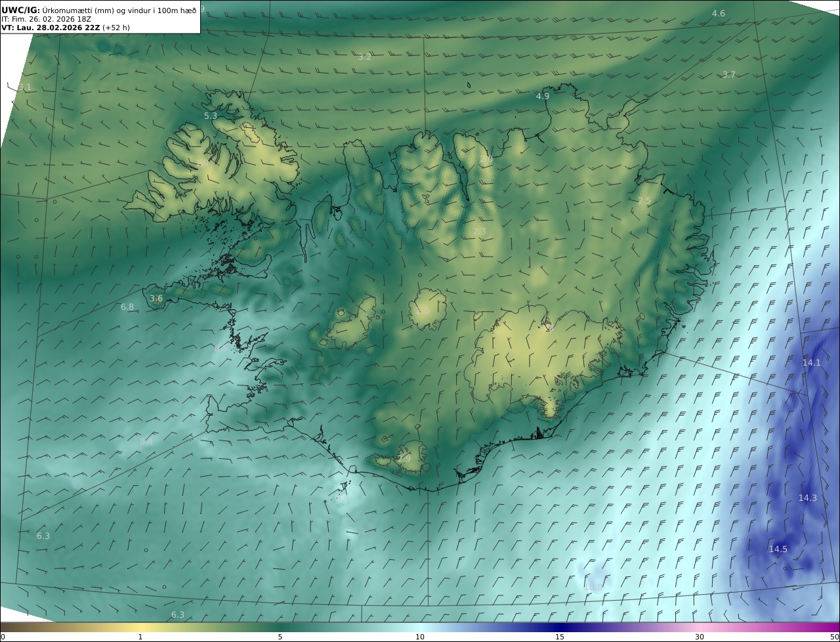840x642 pixels.
Task: Click the 8.4 value label
Action: 146,442
